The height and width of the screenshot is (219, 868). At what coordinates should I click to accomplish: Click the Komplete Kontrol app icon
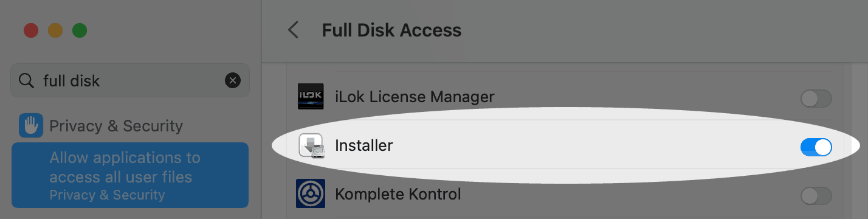(311, 194)
